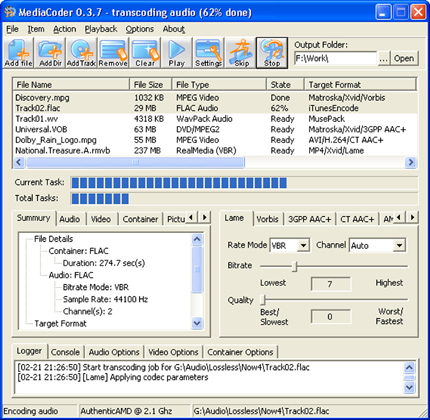The height and width of the screenshot is (420, 430).
Task: Stop transcoding with the Stop icon
Action: 272,53
